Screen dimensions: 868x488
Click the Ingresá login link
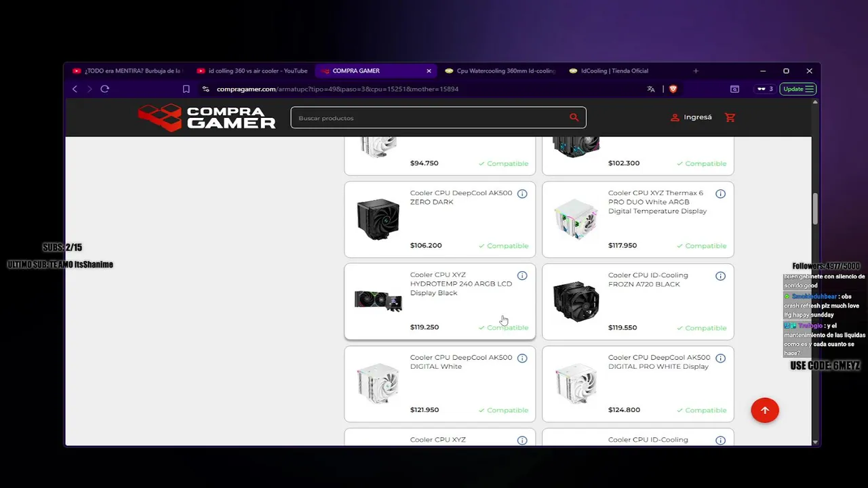coord(691,117)
